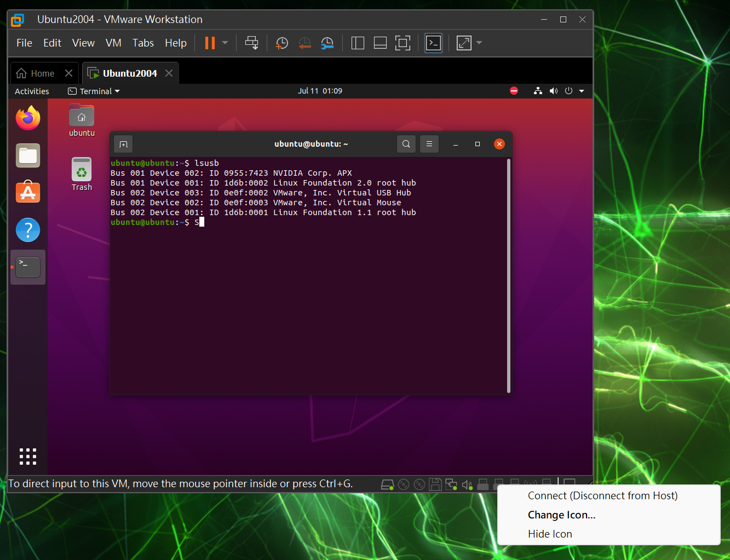730x560 pixels.
Task: Click the Pause virtual machine button
Action: tap(210, 43)
